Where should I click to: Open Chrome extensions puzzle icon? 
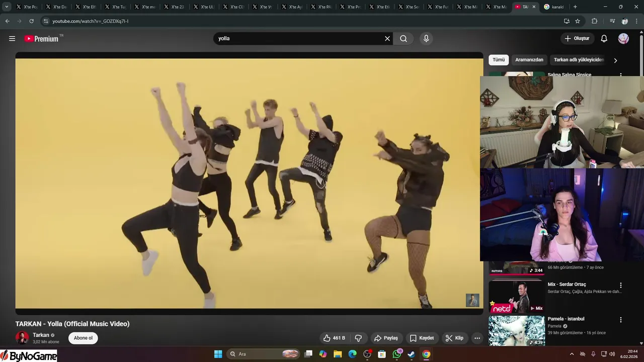click(x=594, y=21)
